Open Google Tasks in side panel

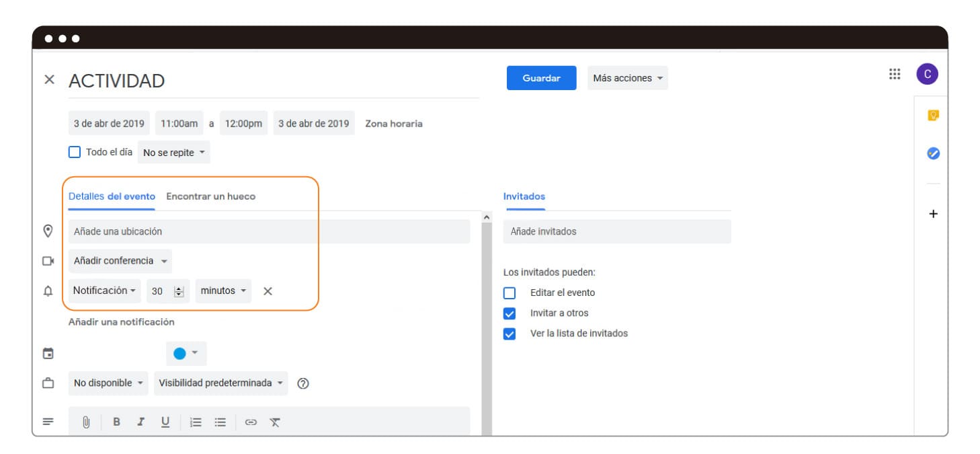tap(933, 153)
